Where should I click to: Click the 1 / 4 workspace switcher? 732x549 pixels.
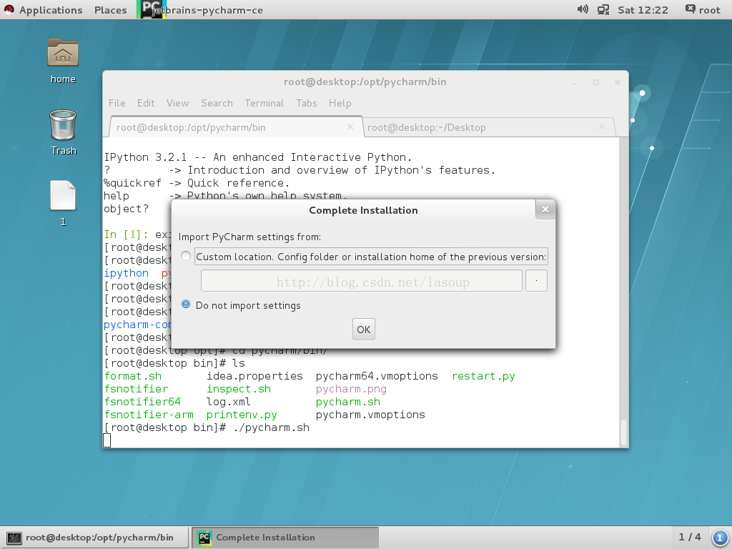690,537
